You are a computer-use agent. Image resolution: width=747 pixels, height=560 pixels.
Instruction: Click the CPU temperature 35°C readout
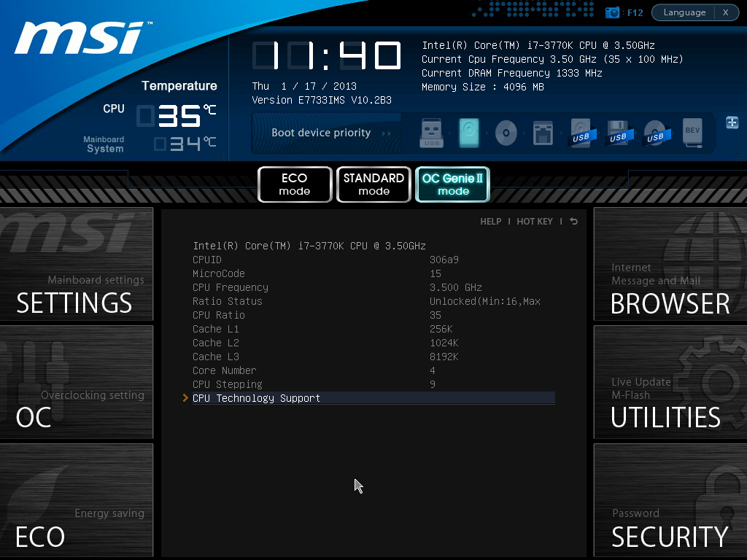click(x=177, y=116)
